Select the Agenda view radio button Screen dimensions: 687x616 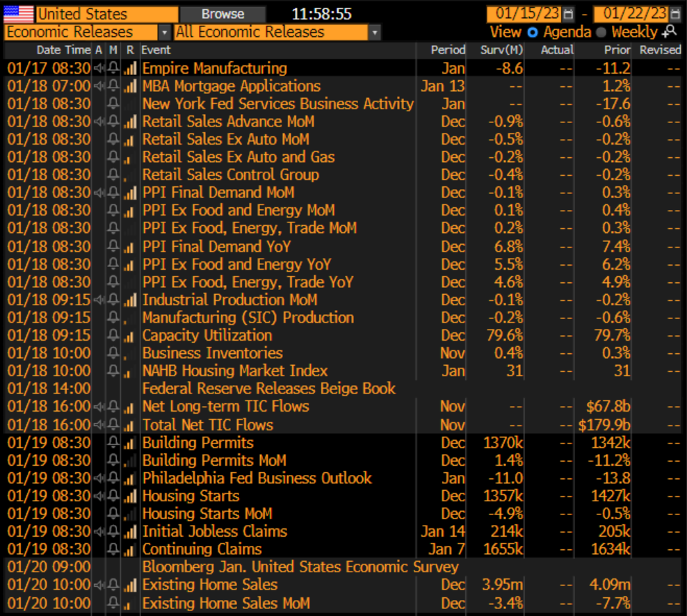coord(533,32)
